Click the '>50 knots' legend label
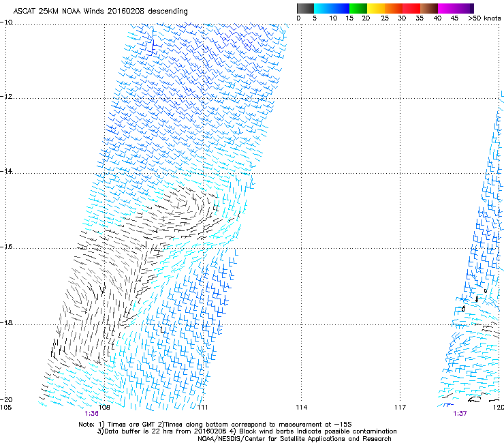Screen dimensions: 504x443 [x=484, y=18]
